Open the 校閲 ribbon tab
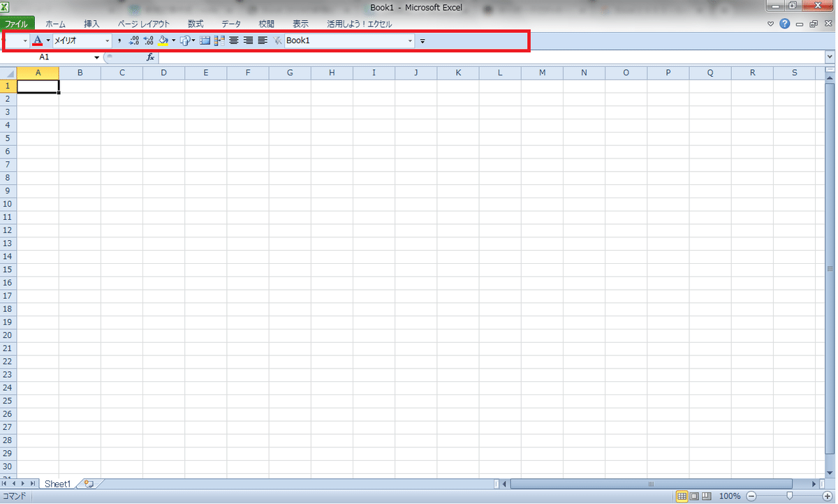 267,24
